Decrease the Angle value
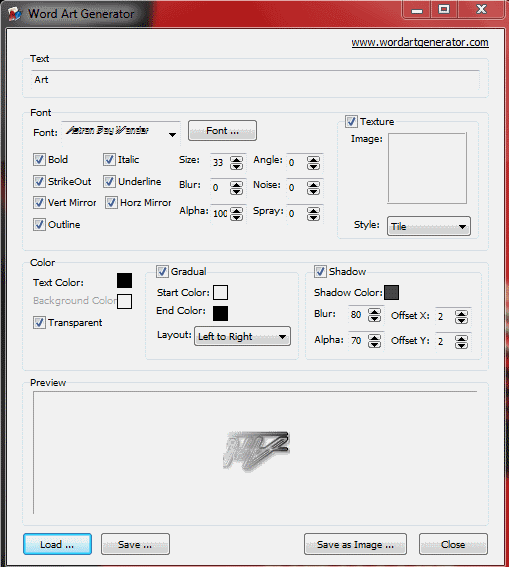 tap(313, 167)
